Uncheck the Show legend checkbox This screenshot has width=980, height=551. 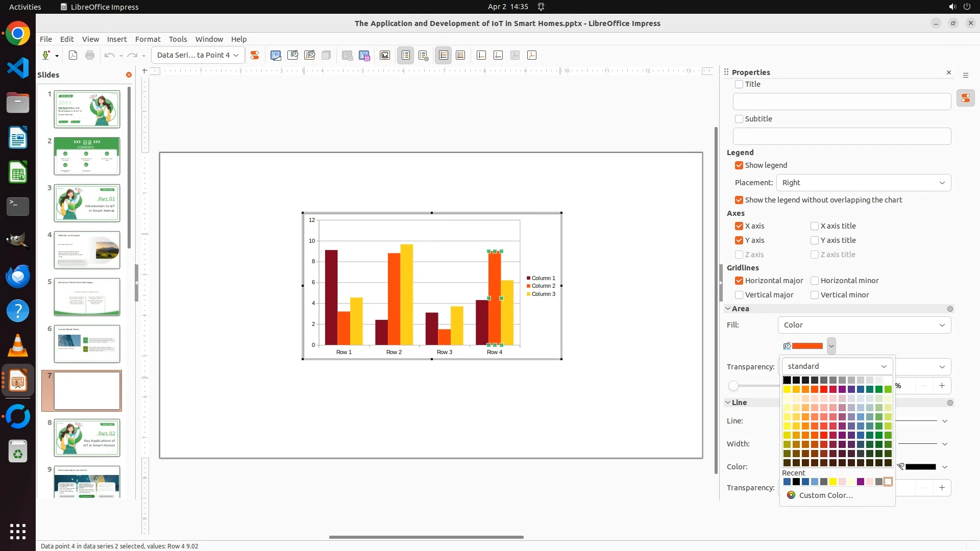(739, 165)
